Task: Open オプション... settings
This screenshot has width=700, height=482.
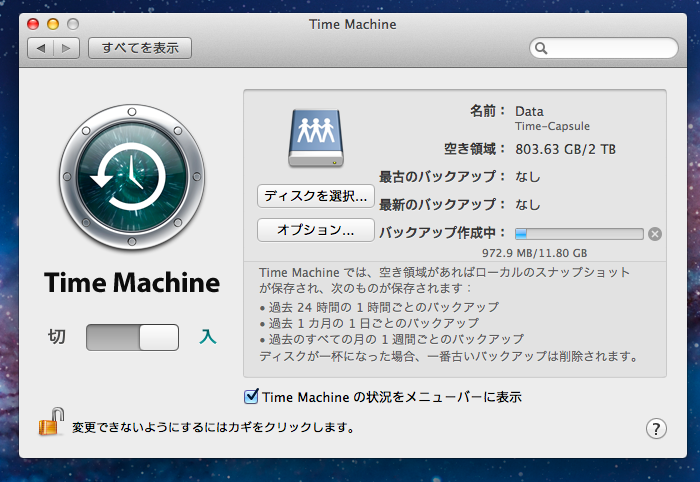Action: [x=316, y=230]
